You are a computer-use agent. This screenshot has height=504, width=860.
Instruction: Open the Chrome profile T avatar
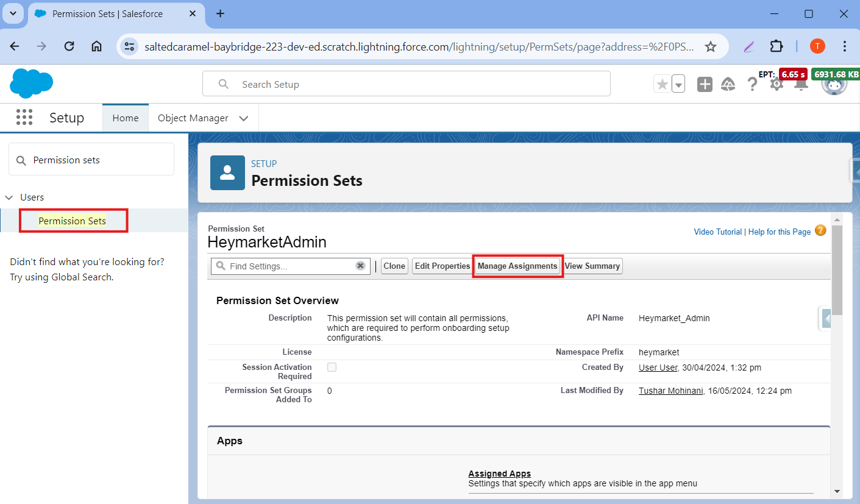coord(817,46)
